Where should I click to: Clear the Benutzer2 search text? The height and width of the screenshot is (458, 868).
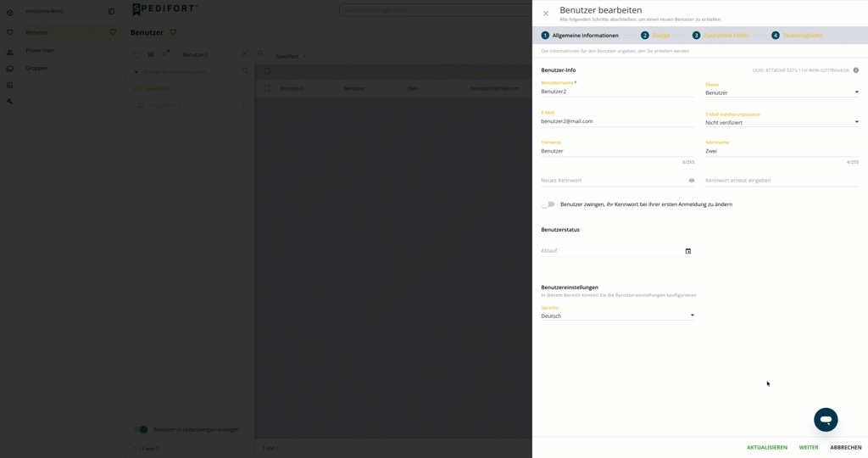[x=245, y=53]
